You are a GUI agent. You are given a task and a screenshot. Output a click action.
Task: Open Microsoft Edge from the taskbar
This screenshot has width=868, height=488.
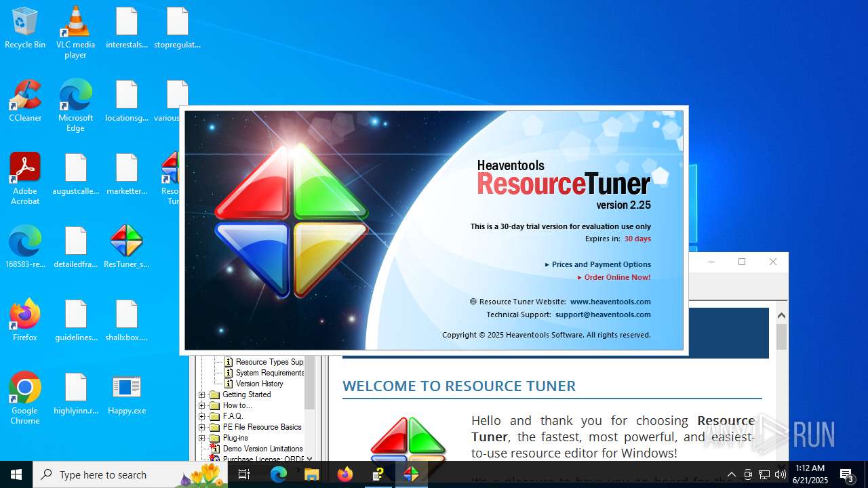[x=279, y=474]
